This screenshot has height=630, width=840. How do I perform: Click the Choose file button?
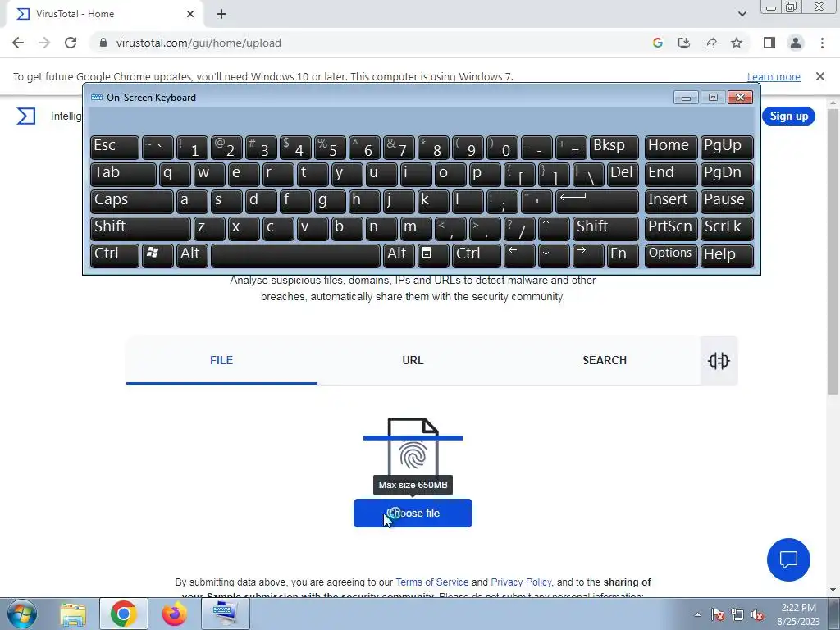[413, 514]
